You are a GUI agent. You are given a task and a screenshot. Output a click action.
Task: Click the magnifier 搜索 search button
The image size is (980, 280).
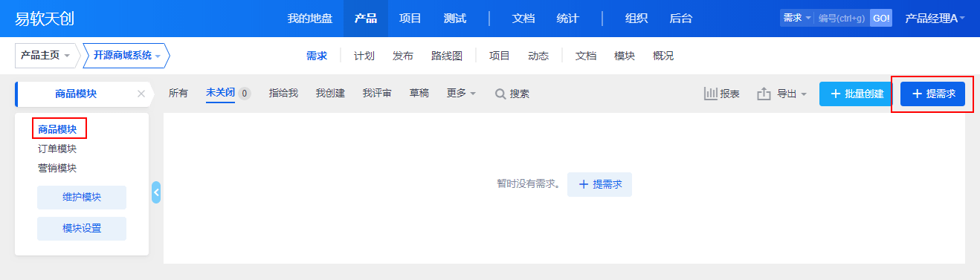(512, 94)
